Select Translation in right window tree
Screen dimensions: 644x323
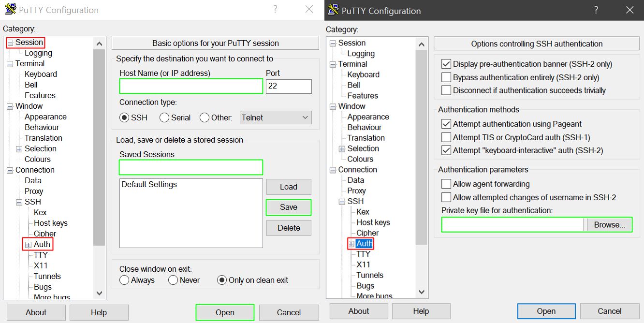pos(366,138)
